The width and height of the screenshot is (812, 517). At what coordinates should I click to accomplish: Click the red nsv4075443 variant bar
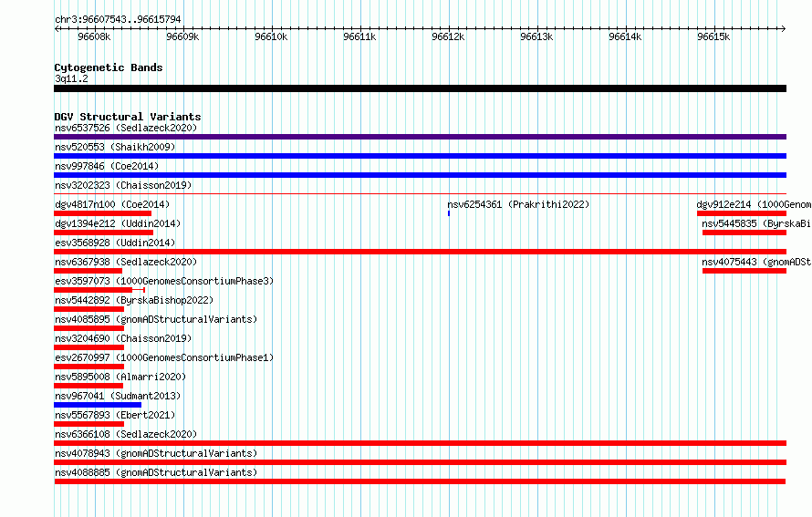pos(744,271)
